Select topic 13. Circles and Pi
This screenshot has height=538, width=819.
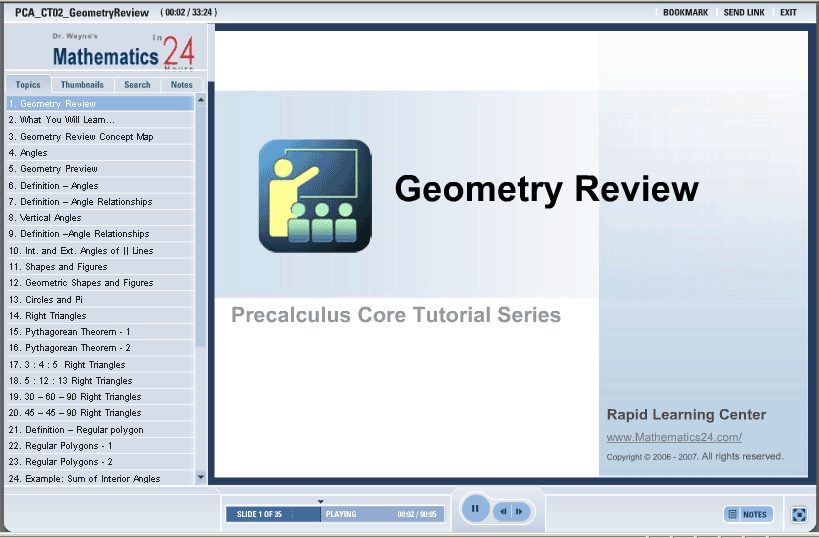[100, 299]
